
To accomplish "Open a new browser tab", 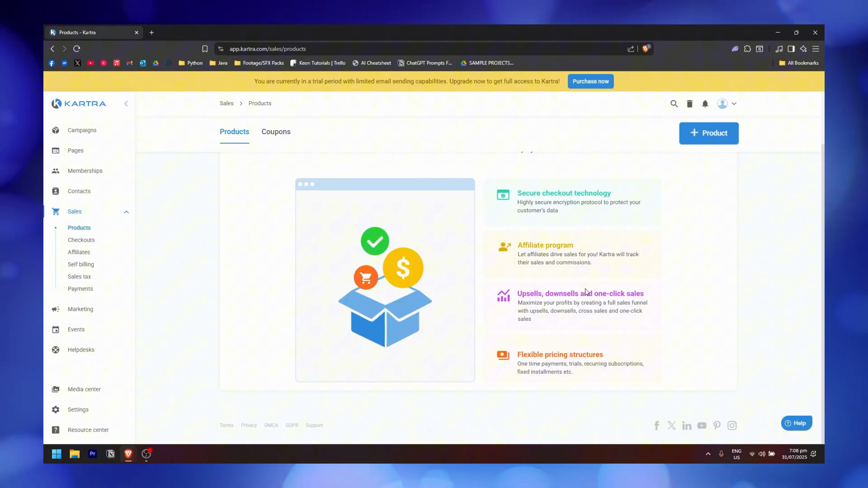I will click(x=151, y=33).
